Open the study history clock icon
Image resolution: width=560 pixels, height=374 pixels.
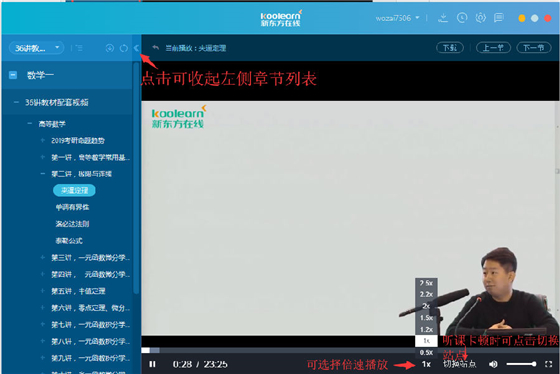coord(462,18)
